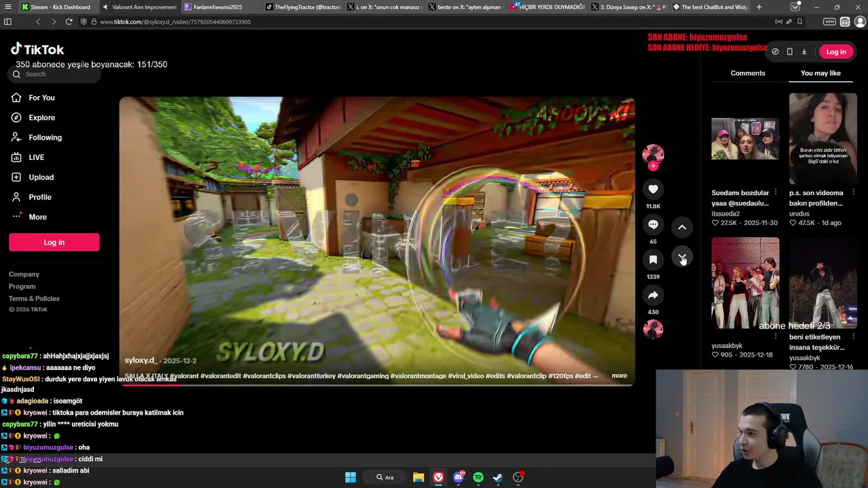This screenshot has height=488, width=868.
Task: Open comments via the speech bubble icon
Action: (x=653, y=224)
